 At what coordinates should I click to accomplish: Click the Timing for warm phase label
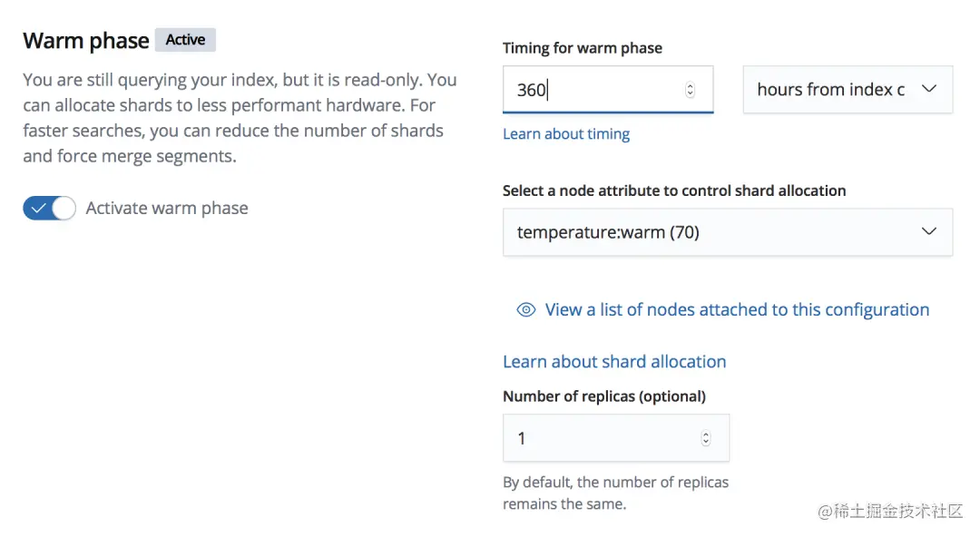[583, 48]
